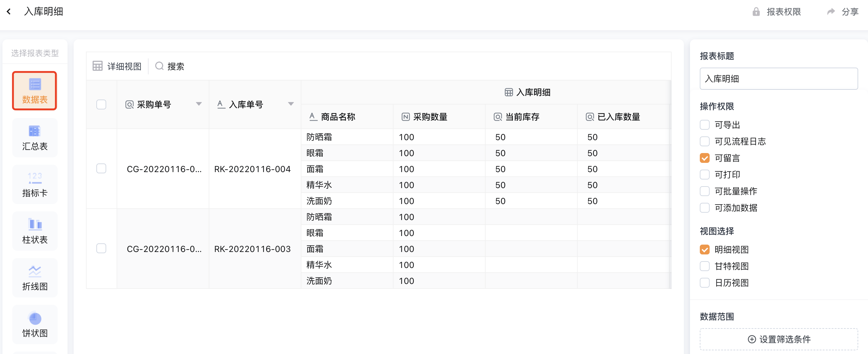
Task: Click the 已入库数量 lookup type icon
Action: [590, 117]
